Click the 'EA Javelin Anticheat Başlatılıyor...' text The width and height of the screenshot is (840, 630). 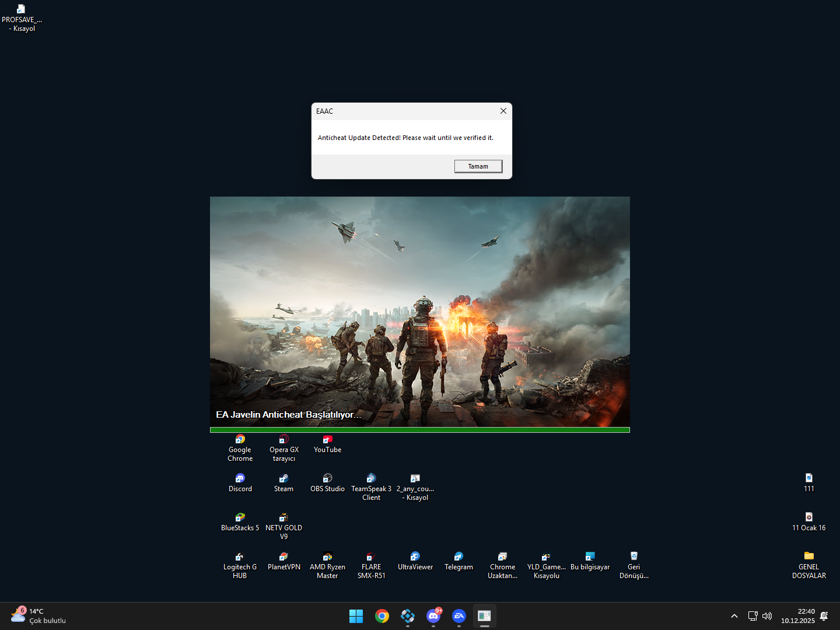click(289, 415)
